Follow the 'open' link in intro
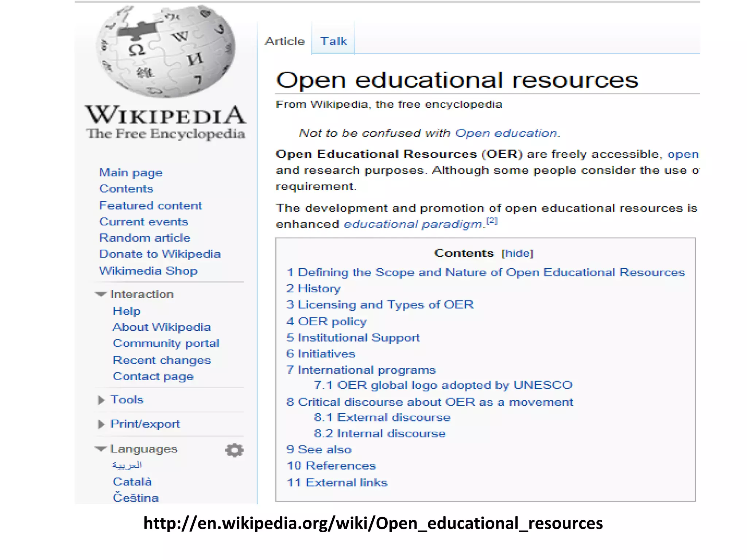This screenshot has width=747, height=560. (x=683, y=155)
